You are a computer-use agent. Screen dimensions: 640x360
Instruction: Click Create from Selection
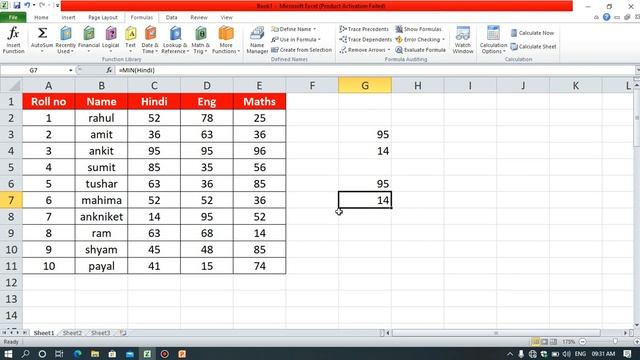coord(301,50)
